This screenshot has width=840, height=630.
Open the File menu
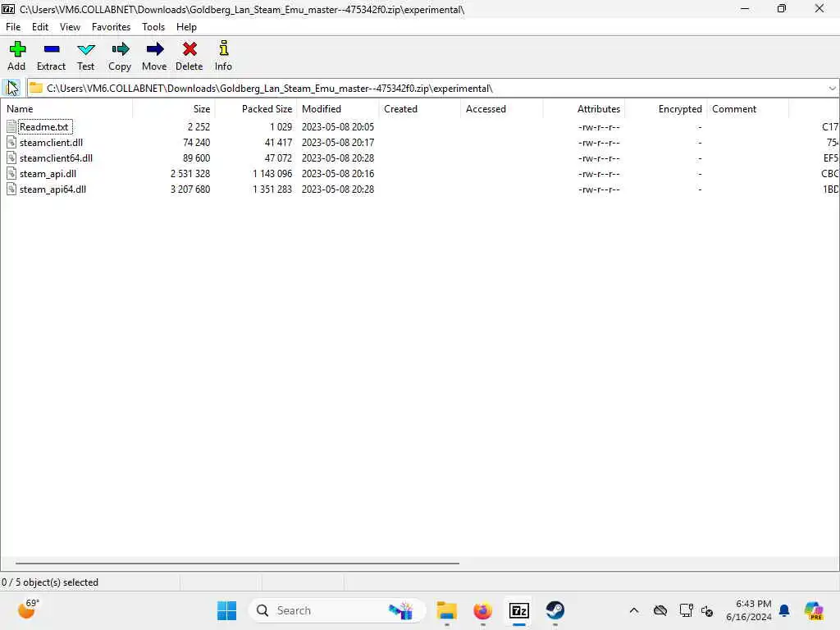tap(13, 27)
